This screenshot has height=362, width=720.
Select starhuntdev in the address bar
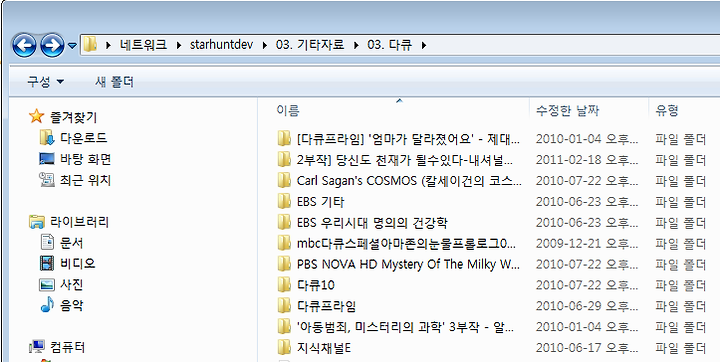(x=221, y=45)
